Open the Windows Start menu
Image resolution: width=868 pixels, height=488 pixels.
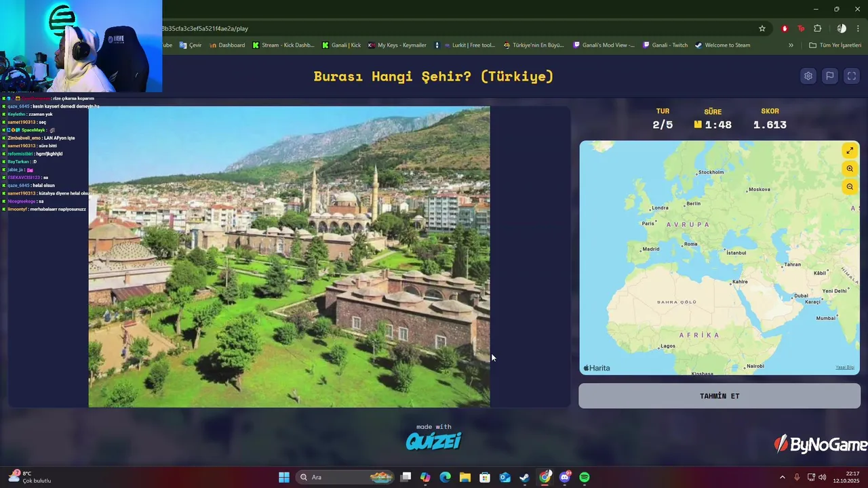[x=284, y=477]
